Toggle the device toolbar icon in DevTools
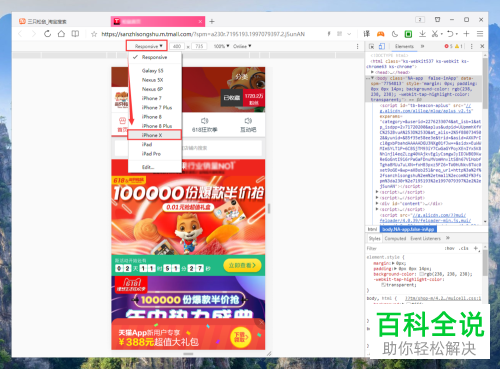 coord(382,46)
